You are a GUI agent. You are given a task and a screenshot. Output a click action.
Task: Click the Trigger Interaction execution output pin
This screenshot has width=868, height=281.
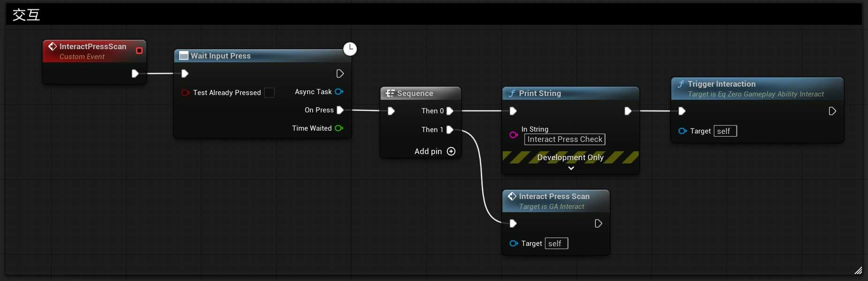point(832,111)
